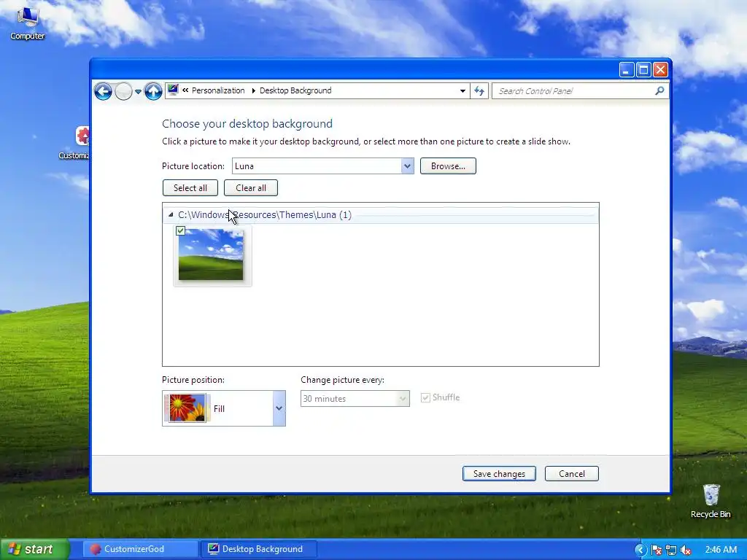Screen dimensions: 747x560
Task: Click the network tray icon
Action: tap(671, 550)
